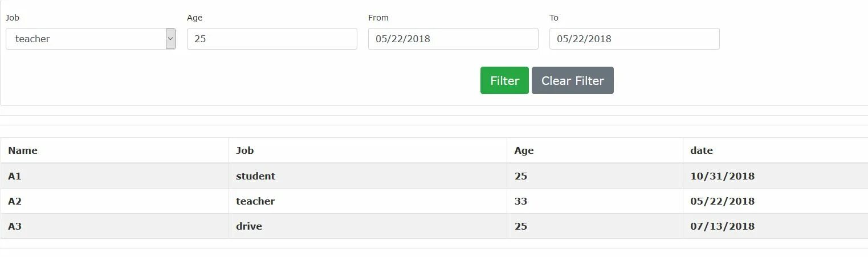Click the teacher cell in the table
Screen dimensions: 868x257
(255, 201)
